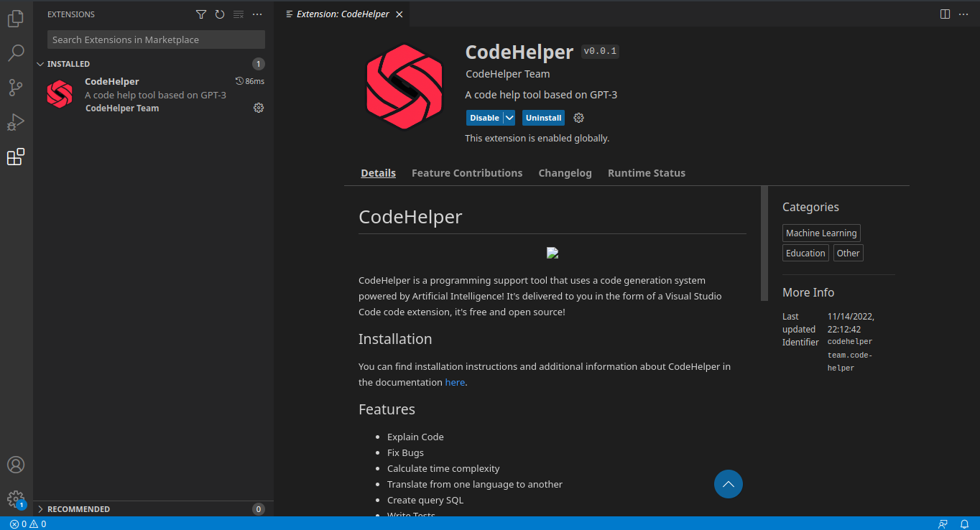Click 'Create query SQL' feature item
Image resolution: width=980 pixels, height=530 pixels.
tap(425, 500)
